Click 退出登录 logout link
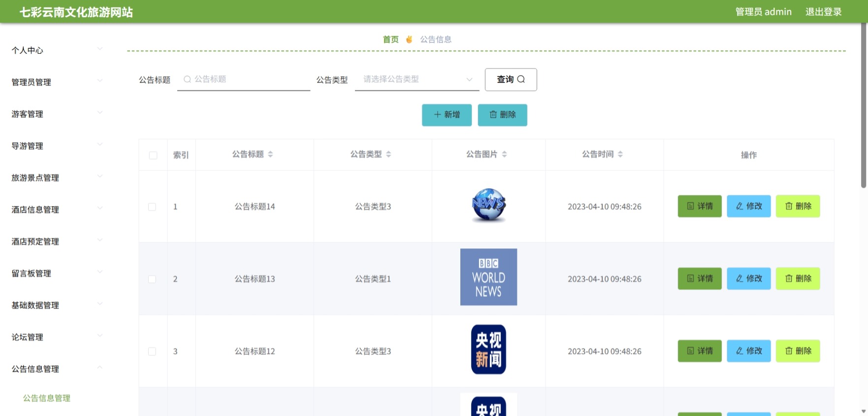This screenshot has width=868, height=416. (824, 12)
